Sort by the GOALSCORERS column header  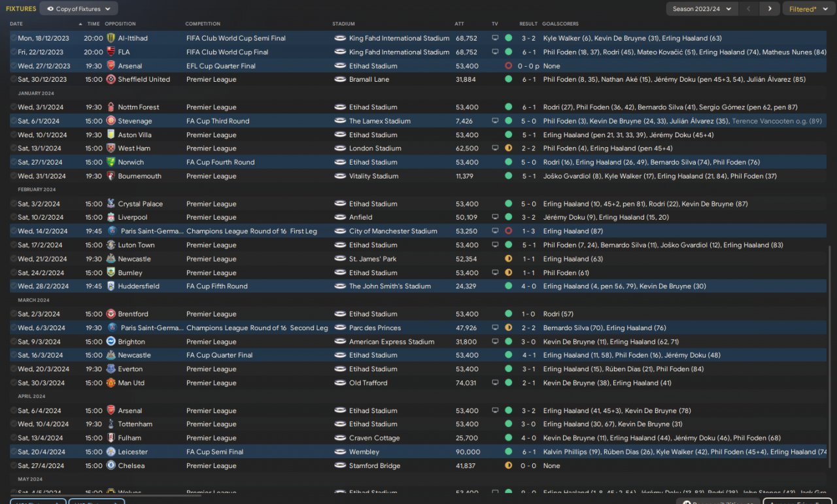[560, 24]
